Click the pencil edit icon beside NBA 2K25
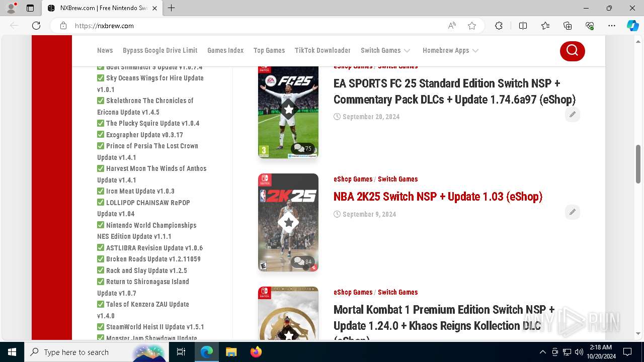Viewport: 644px width, 362px height. tap(572, 212)
